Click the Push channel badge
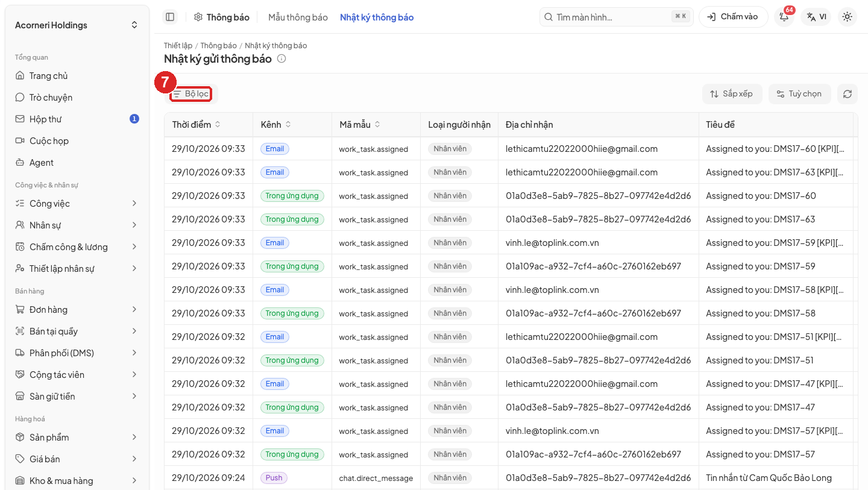Image resolution: width=868 pixels, height=490 pixels. point(274,478)
